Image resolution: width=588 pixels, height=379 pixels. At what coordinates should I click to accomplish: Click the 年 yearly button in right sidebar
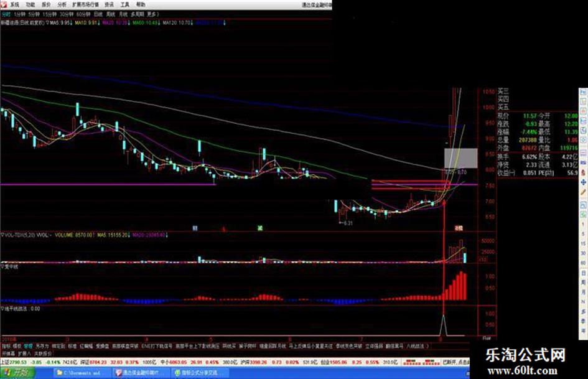[583, 330]
